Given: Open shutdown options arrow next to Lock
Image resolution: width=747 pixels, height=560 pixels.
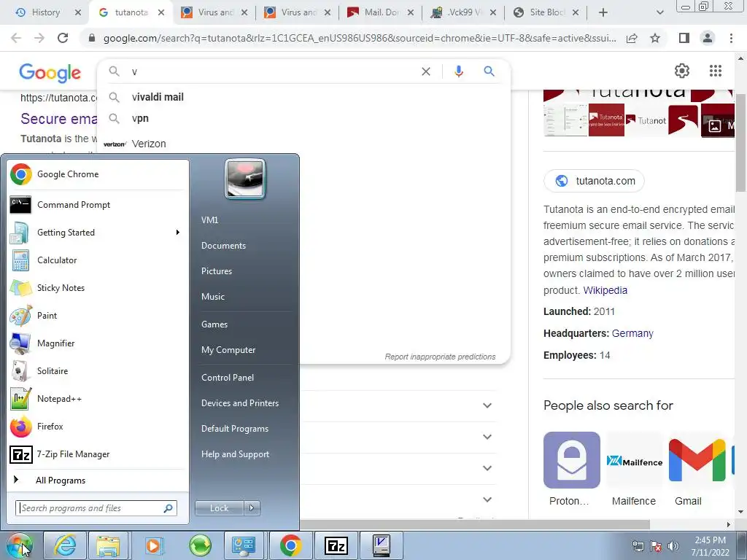Looking at the screenshot, I should point(252,508).
